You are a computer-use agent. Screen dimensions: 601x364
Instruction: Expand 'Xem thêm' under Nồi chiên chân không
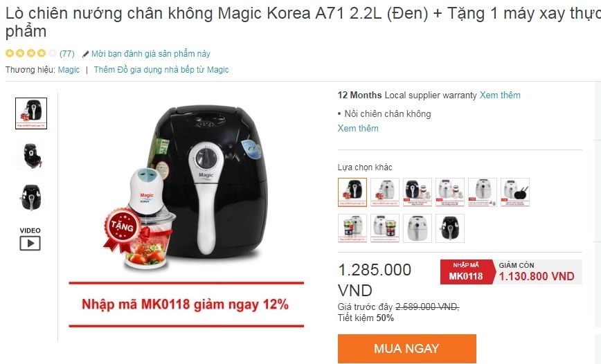358,128
